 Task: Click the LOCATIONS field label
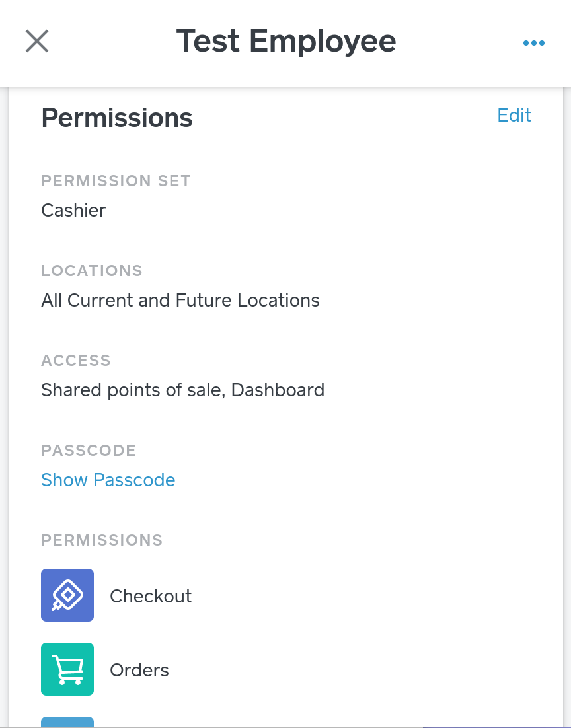(x=92, y=271)
